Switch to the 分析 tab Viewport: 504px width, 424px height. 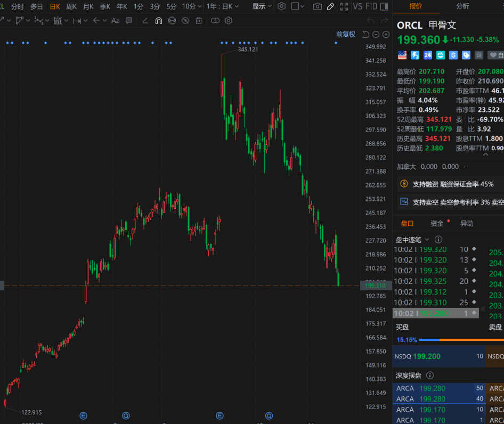coord(462,6)
